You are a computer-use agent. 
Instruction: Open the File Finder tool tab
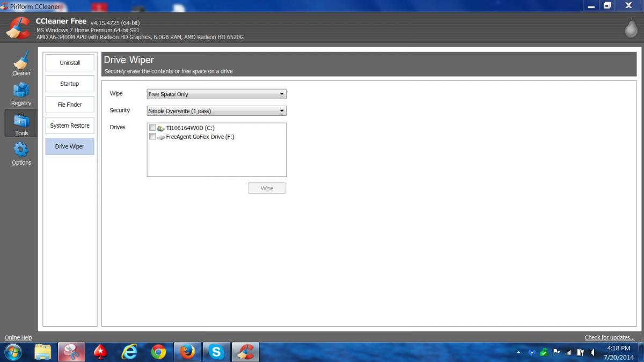[x=70, y=105]
